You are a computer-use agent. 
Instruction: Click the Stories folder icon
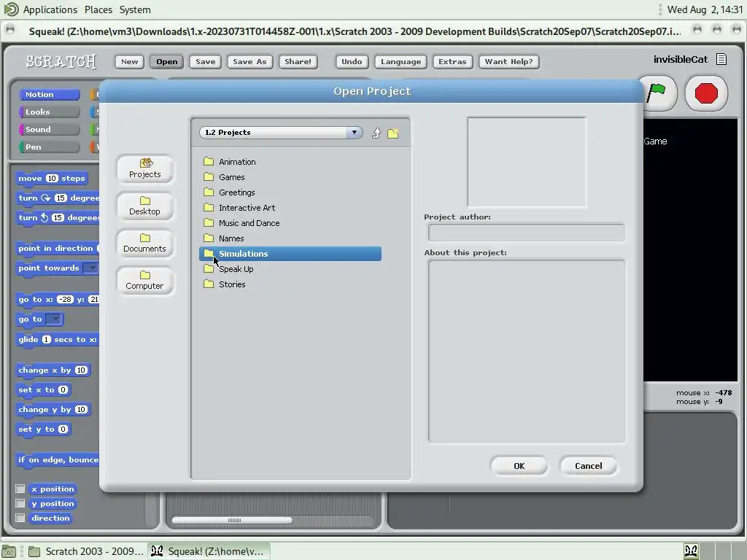point(209,284)
